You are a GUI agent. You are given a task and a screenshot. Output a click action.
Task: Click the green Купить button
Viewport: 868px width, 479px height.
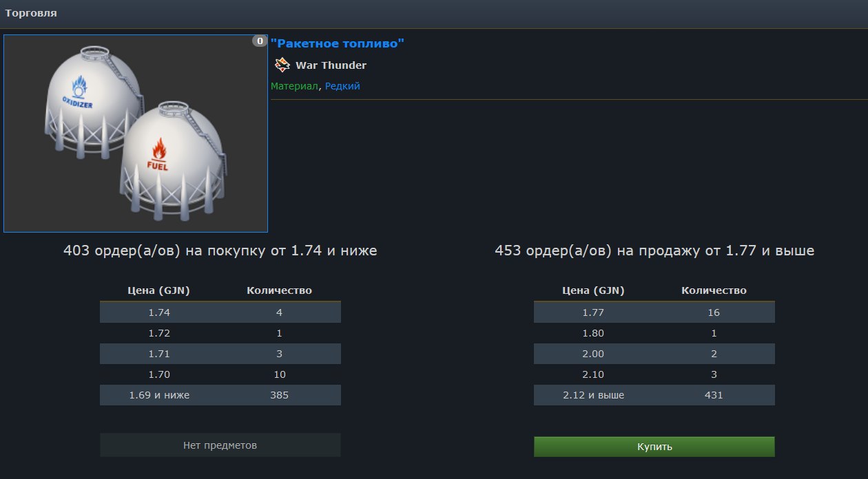654,447
